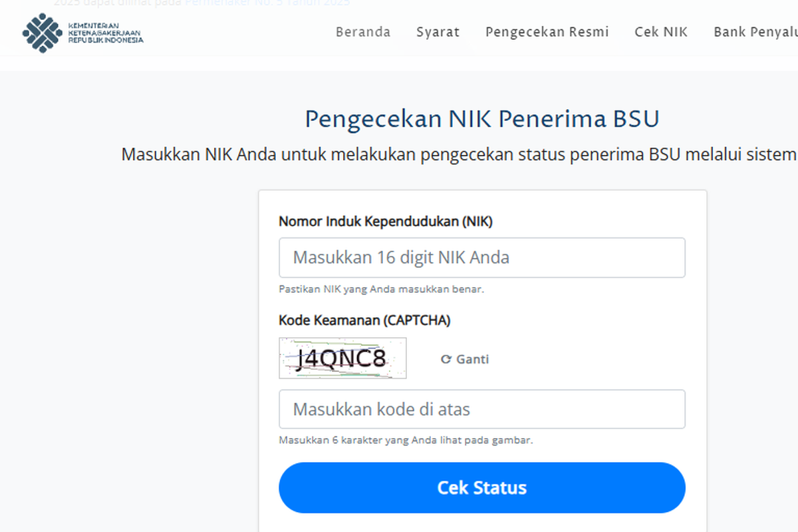Click the Ganti link to refresh CAPTCHA
The image size is (798, 532).
click(x=471, y=359)
